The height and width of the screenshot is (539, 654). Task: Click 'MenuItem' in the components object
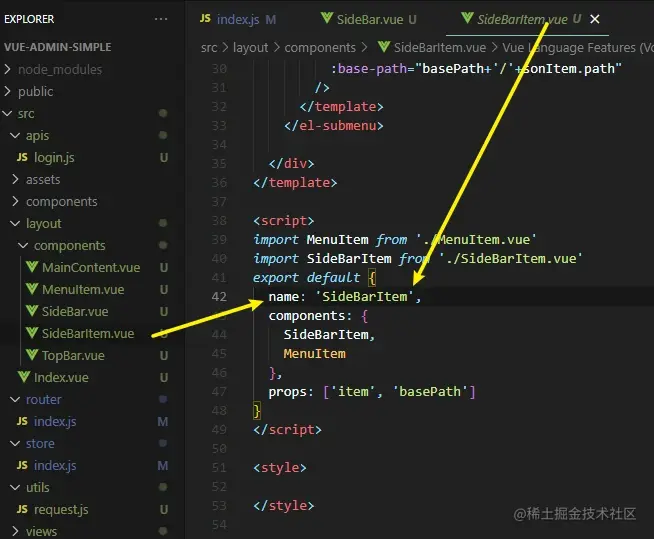pyautogui.click(x=314, y=354)
